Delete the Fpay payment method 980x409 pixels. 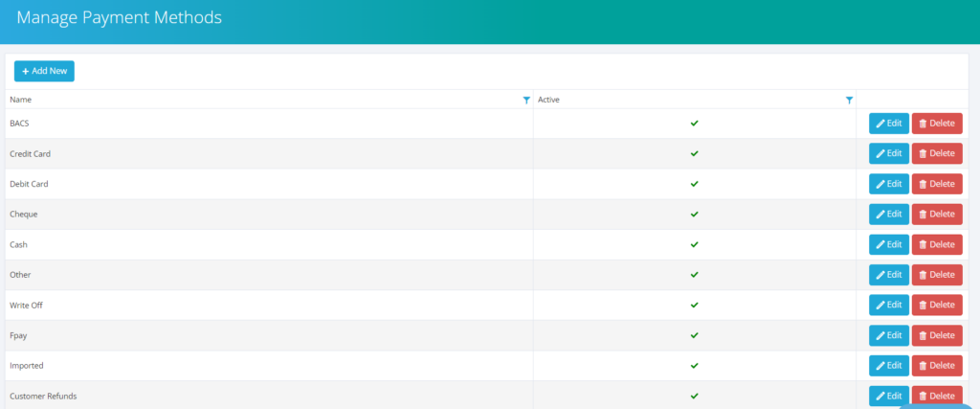coord(937,335)
